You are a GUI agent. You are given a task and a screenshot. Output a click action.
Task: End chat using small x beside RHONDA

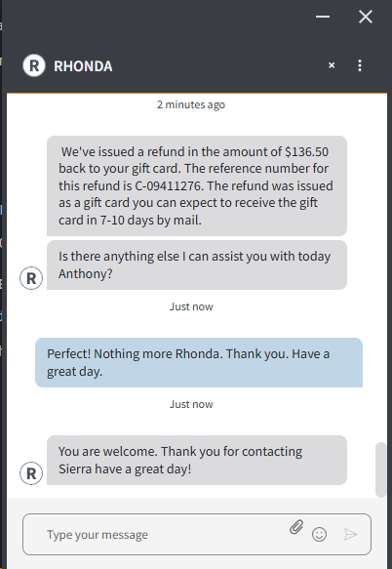click(332, 65)
